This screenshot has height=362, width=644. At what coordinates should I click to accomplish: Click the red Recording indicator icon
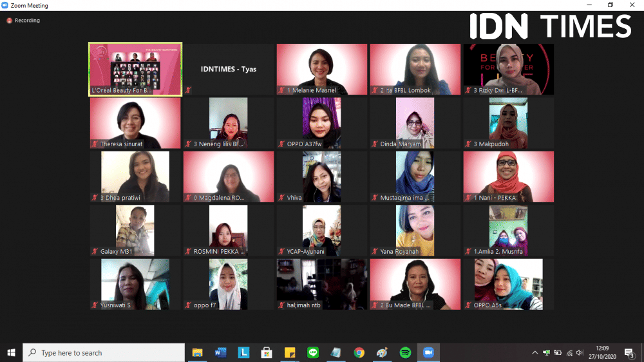point(9,21)
